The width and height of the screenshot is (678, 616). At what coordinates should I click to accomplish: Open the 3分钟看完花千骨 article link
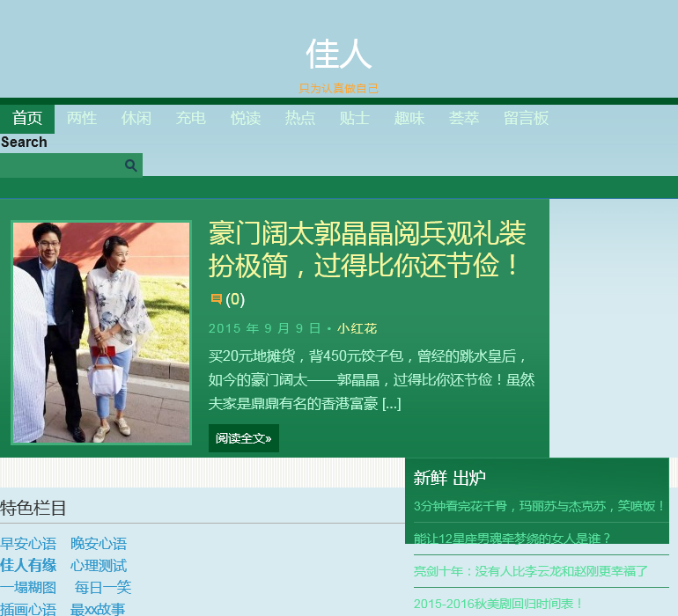click(539, 506)
